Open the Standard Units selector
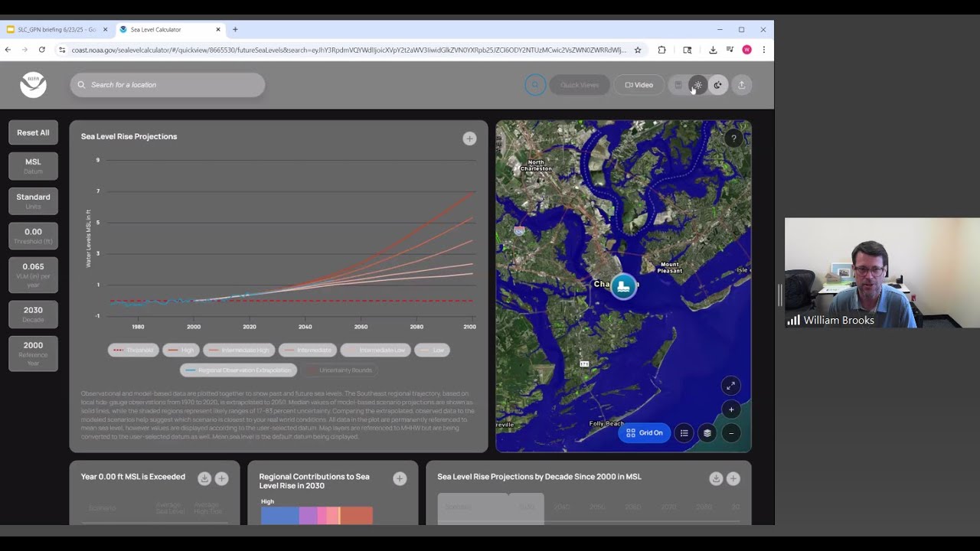The height and width of the screenshot is (551, 980). [x=33, y=201]
